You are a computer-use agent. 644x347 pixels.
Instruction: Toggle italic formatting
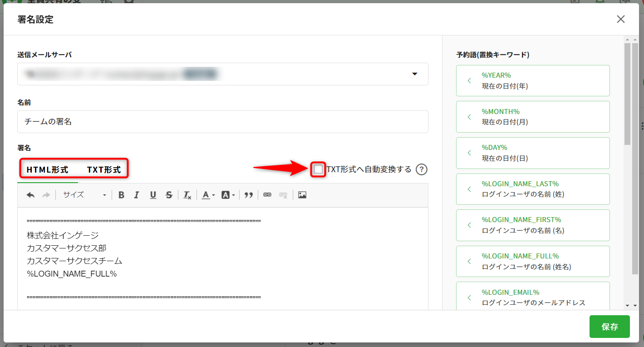137,195
